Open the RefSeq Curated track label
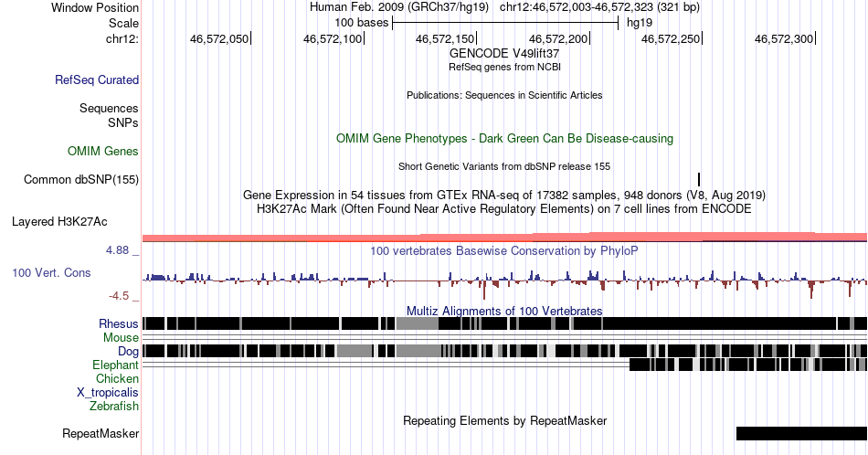 pos(97,79)
